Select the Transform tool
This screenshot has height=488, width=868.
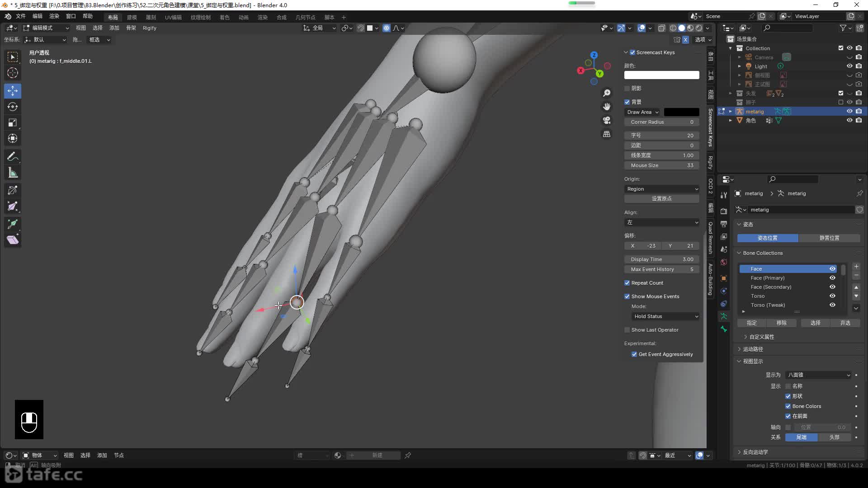(x=13, y=138)
